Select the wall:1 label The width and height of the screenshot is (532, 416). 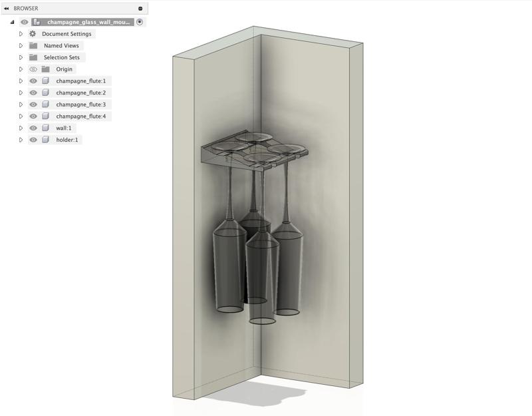(x=64, y=128)
